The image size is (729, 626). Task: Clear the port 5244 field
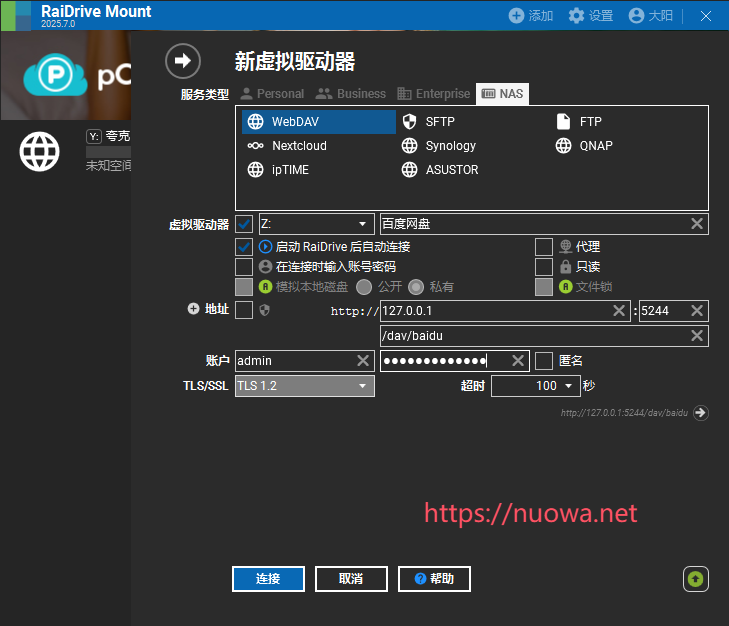(696, 311)
